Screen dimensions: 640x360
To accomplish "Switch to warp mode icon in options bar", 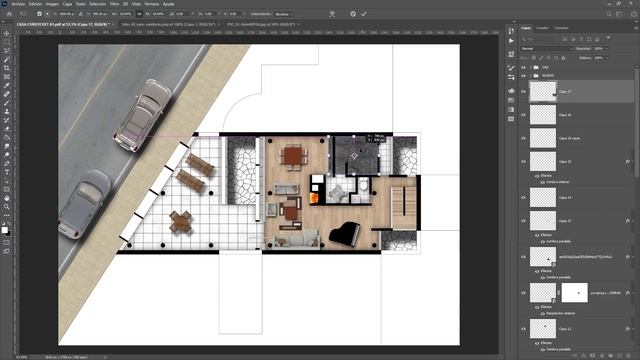I will click(x=332, y=14).
